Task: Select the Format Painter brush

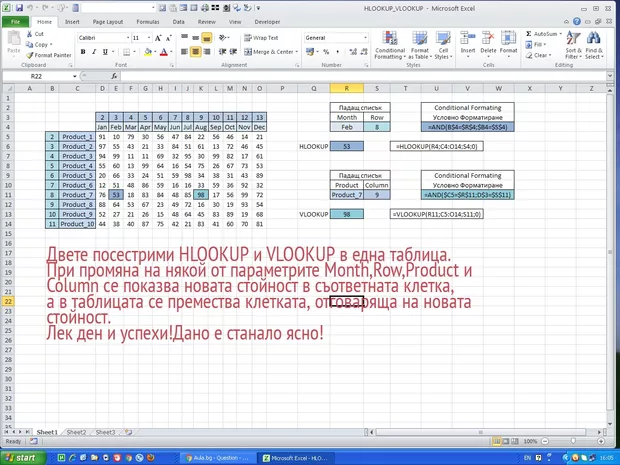Action: 29,55
